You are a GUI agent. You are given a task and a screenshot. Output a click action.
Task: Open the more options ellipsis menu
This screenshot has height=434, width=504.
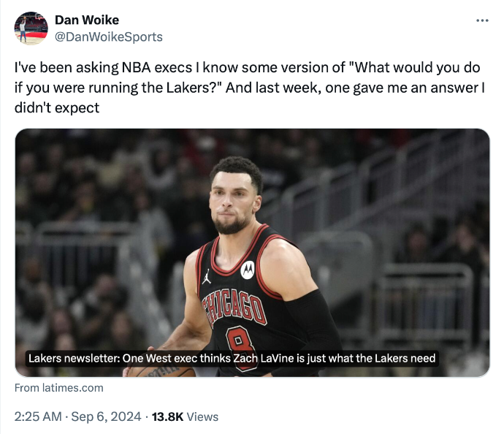coord(482,20)
